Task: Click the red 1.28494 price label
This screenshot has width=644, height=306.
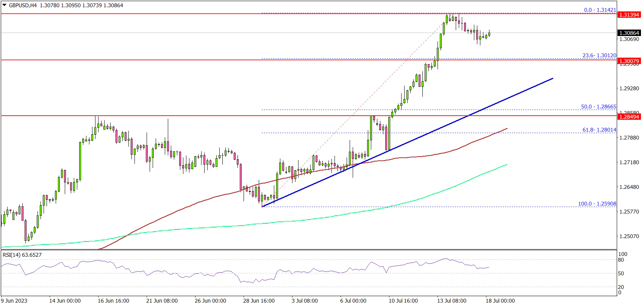Action: point(629,117)
